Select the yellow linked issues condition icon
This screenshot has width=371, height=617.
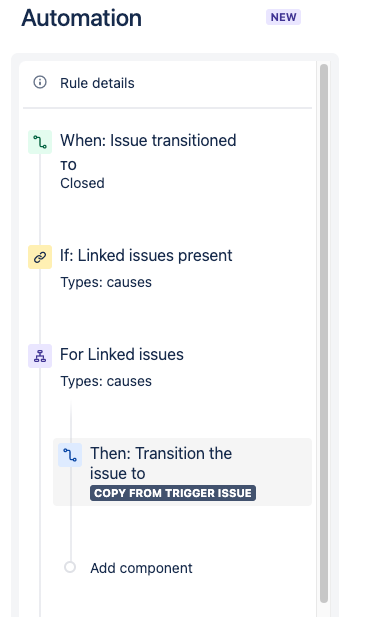click(x=40, y=257)
